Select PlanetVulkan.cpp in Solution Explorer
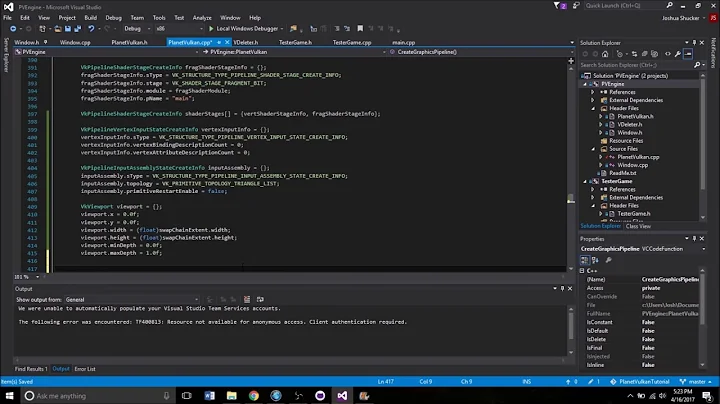 point(638,157)
